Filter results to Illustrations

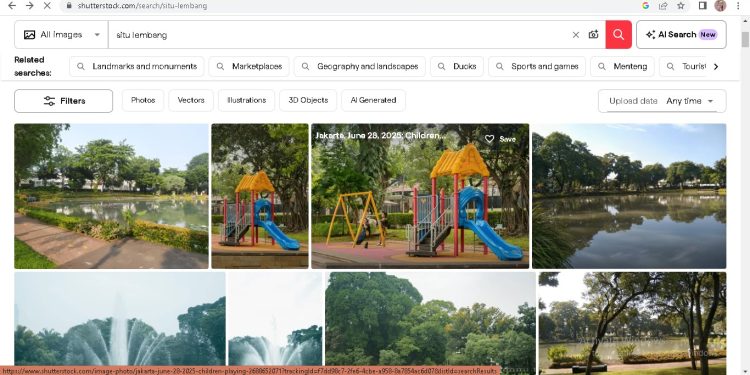tap(246, 100)
